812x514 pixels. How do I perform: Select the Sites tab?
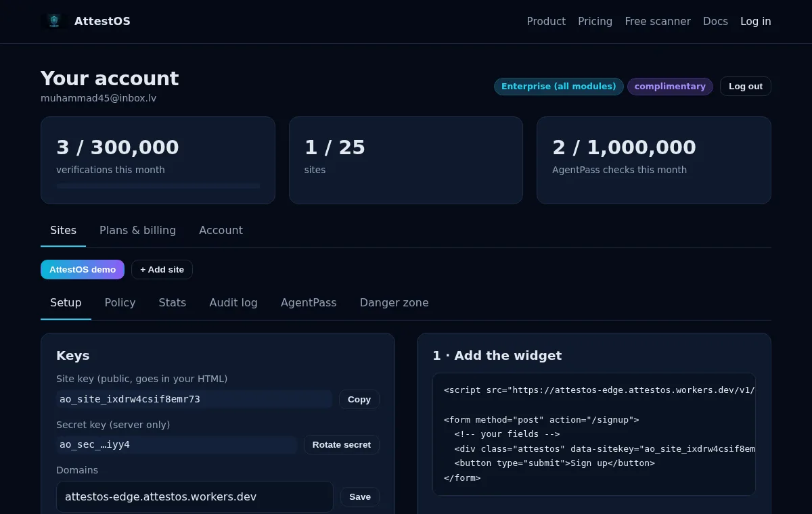[x=63, y=230]
